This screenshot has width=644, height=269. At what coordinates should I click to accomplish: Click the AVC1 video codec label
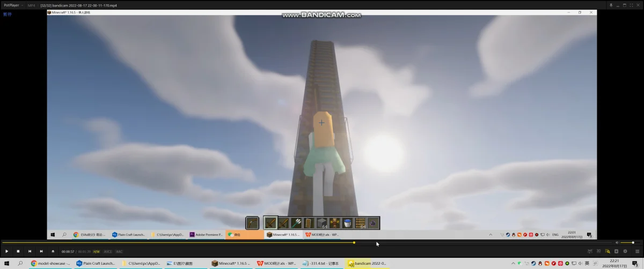[108, 251]
